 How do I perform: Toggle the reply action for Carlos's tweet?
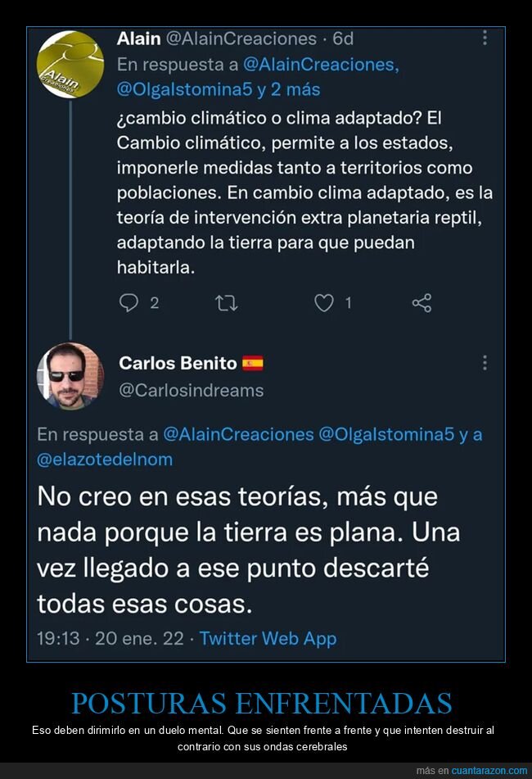131,302
